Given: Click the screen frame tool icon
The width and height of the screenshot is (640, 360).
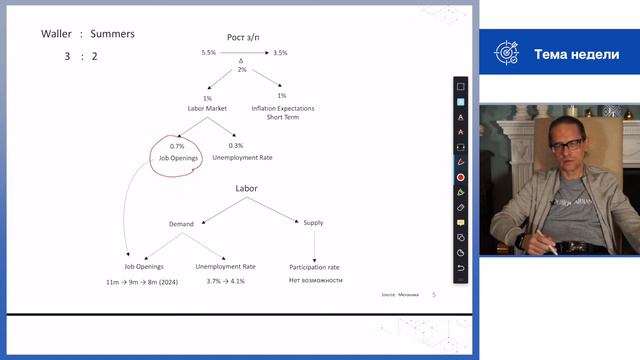Looking at the screenshot, I should tap(460, 147).
